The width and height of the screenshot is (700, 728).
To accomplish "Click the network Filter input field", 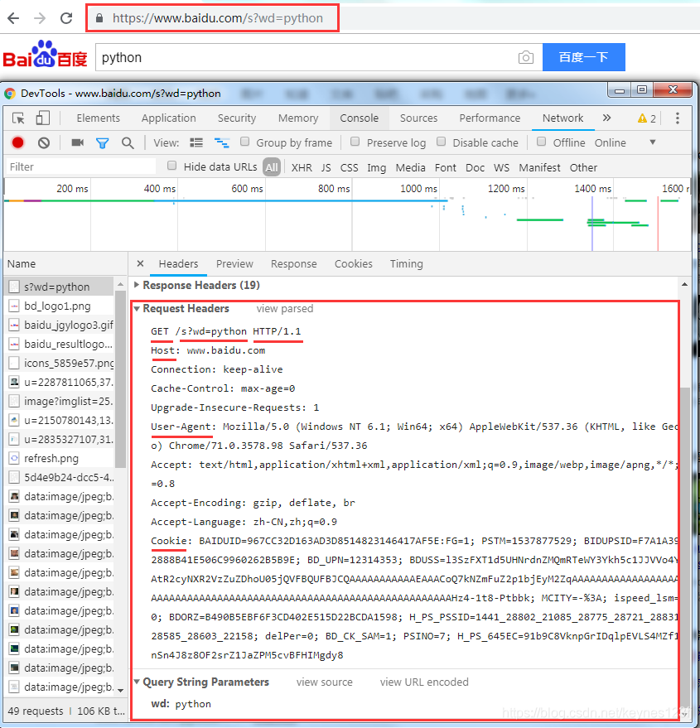I will point(80,166).
